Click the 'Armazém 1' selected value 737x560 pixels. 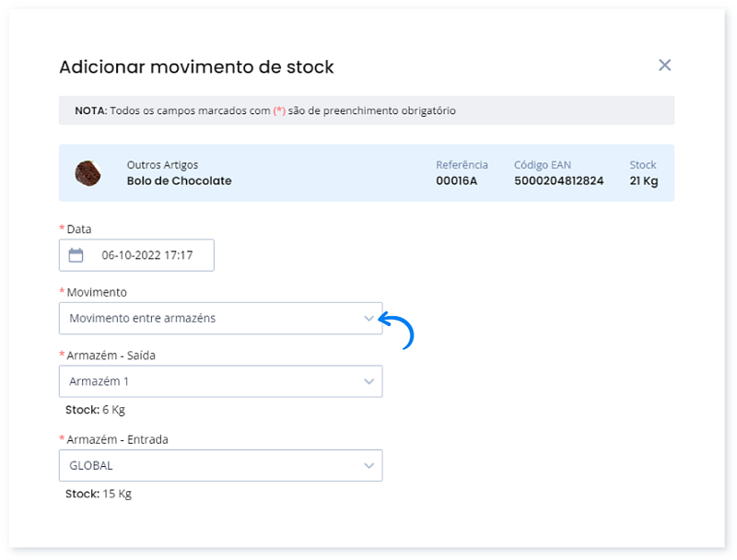pos(94,381)
